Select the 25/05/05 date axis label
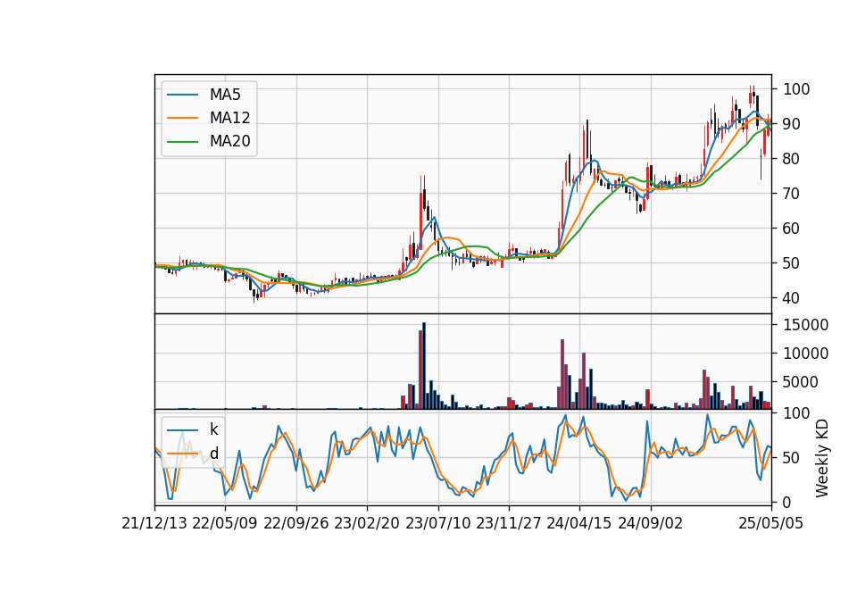The width and height of the screenshot is (857, 616). click(x=771, y=523)
